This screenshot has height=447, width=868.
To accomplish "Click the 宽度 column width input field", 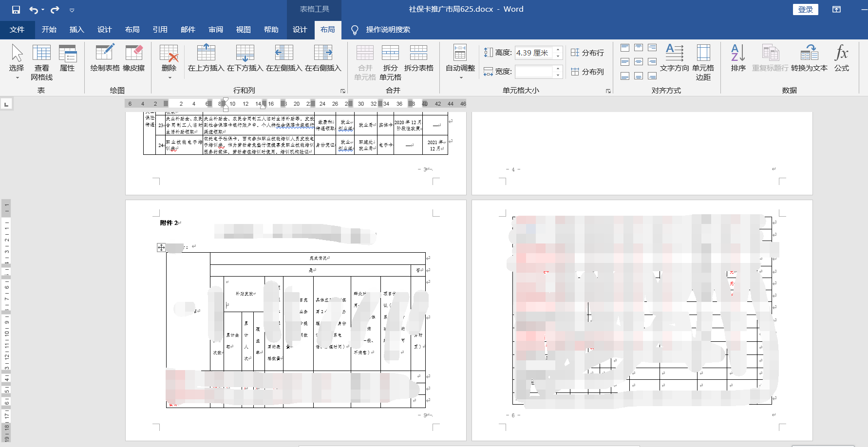I will click(x=534, y=72).
